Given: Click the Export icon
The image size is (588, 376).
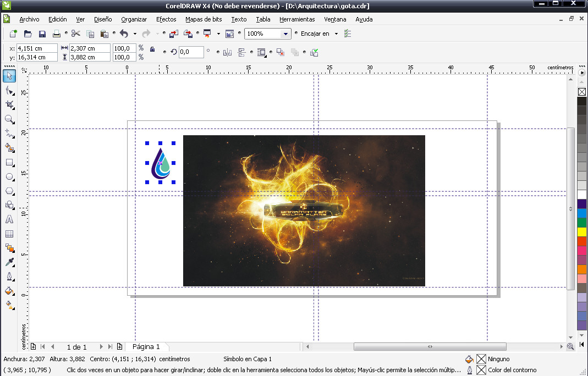Looking at the screenshot, I should coord(188,34).
